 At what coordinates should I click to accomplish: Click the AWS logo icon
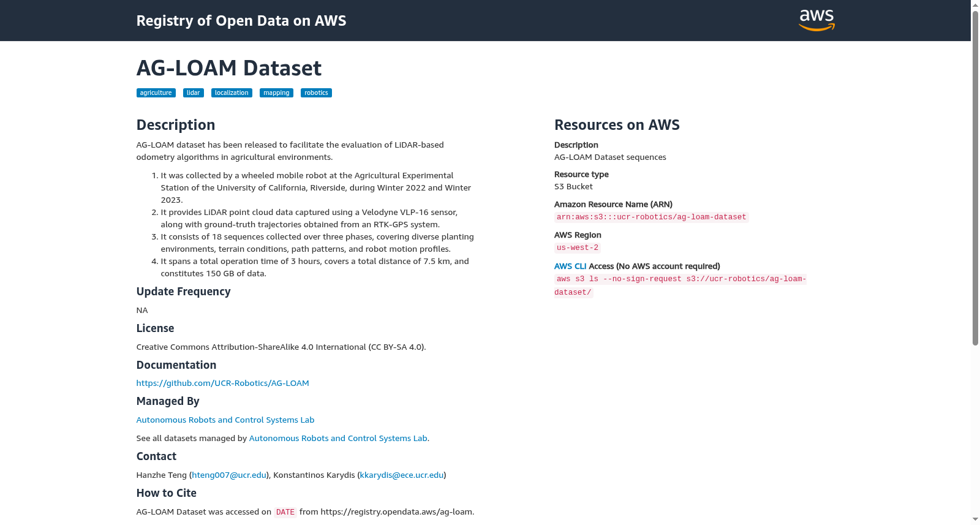[816, 20]
